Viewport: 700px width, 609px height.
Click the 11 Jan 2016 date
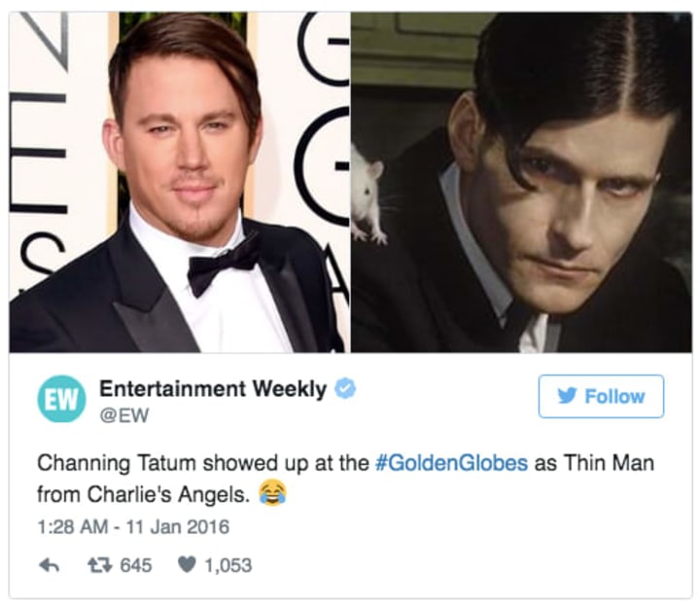point(178,527)
